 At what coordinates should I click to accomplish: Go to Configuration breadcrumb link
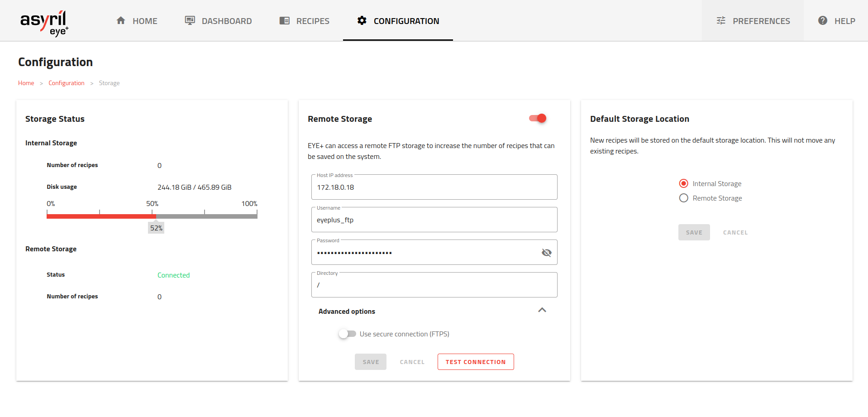coord(67,83)
